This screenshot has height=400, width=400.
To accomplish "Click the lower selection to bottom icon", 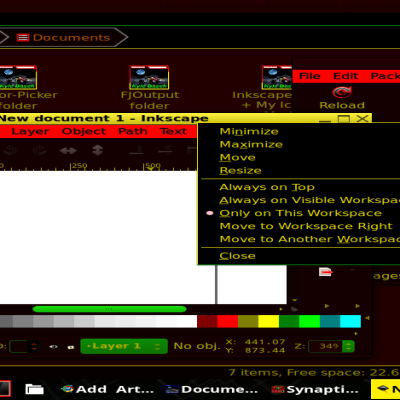I will click(x=136, y=151).
